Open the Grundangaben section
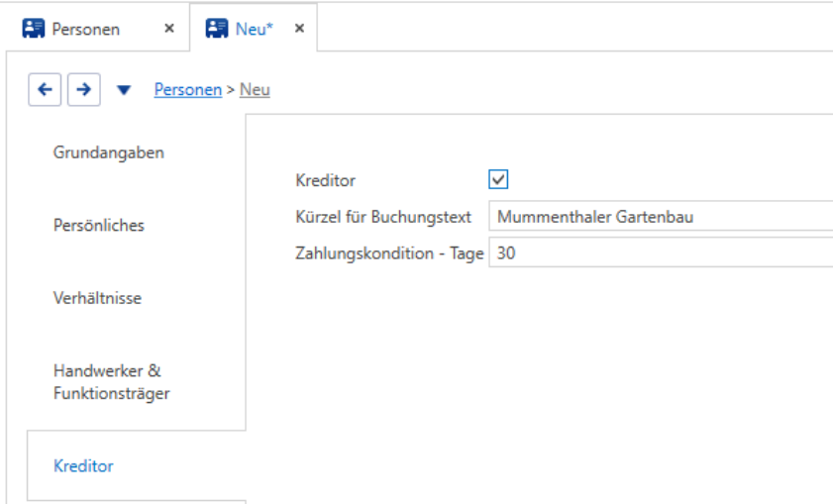833x504 pixels. pos(109,152)
